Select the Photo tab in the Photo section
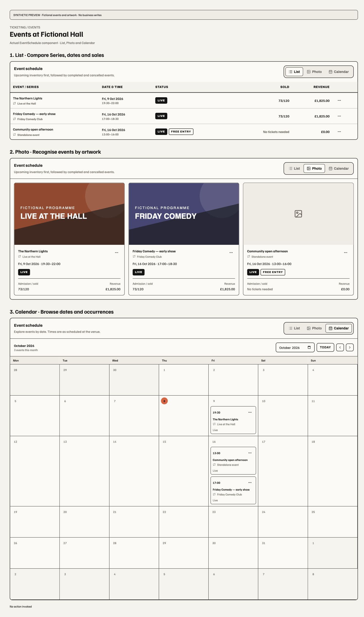Image resolution: width=364 pixels, height=617 pixels. pyautogui.click(x=314, y=168)
